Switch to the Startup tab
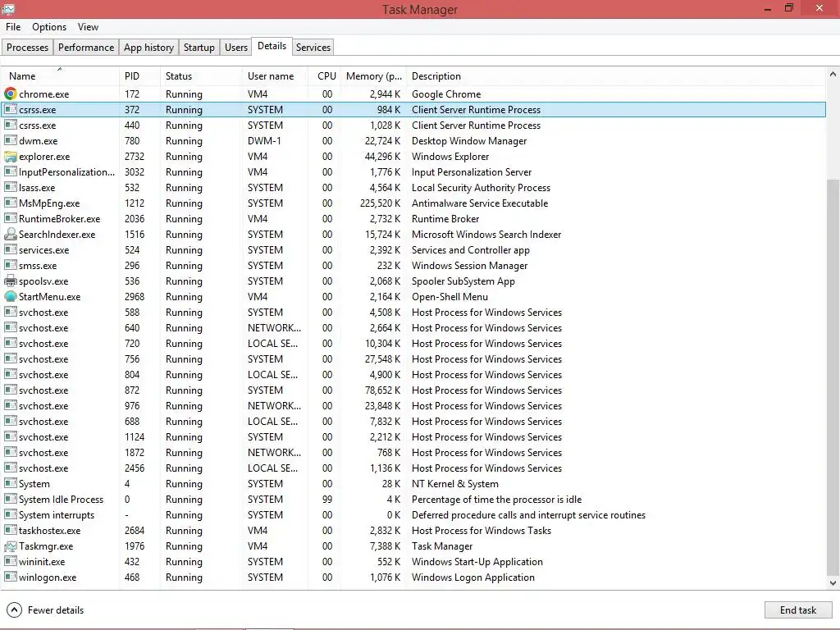The image size is (840, 630). click(x=199, y=47)
